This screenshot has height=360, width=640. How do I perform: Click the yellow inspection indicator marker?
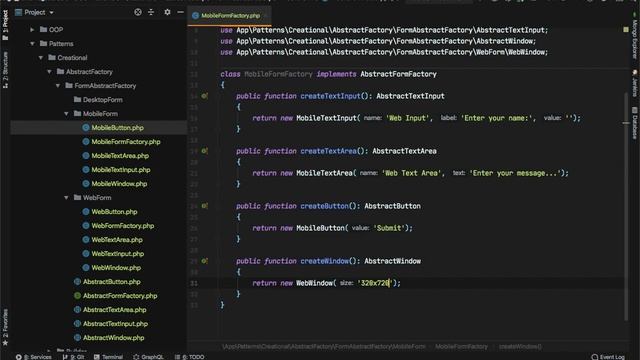[626, 30]
